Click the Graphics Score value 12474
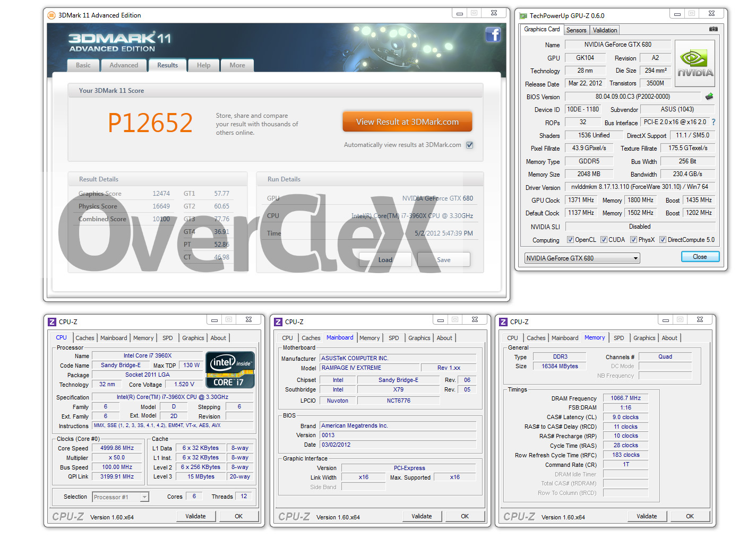This screenshot has width=756, height=539. tap(161, 194)
